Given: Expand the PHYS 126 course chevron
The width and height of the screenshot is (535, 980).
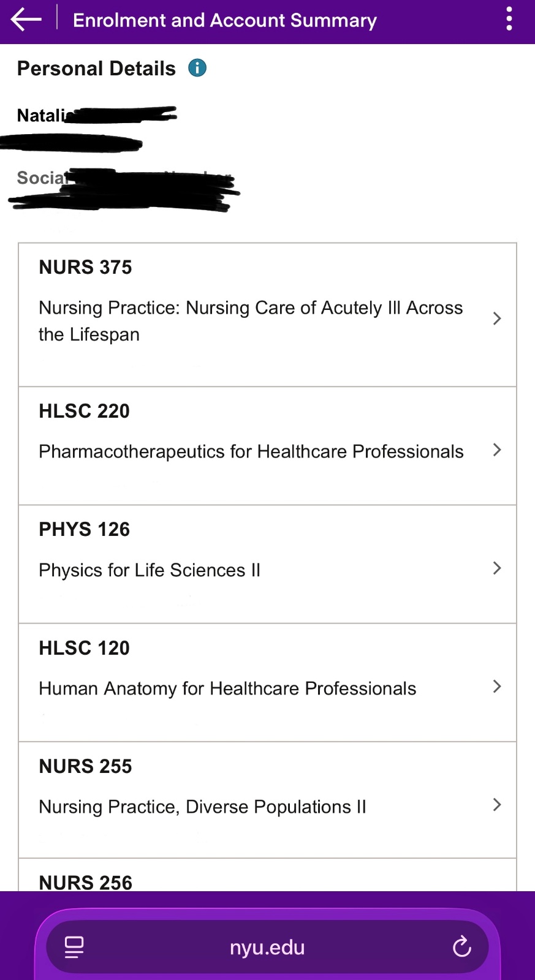Looking at the screenshot, I should (497, 568).
